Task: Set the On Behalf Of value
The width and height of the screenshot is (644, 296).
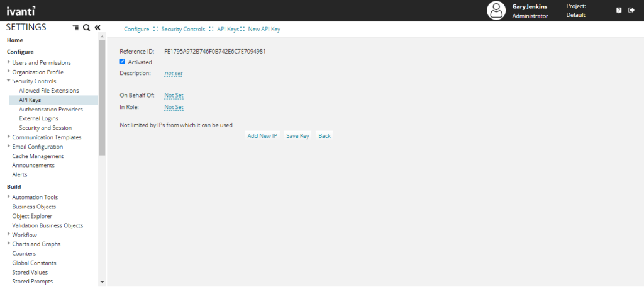Action: tap(174, 95)
